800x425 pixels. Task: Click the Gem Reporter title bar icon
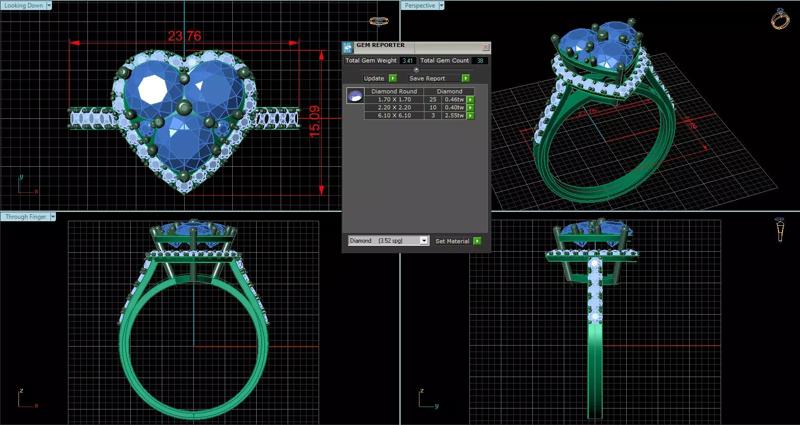tap(348, 47)
